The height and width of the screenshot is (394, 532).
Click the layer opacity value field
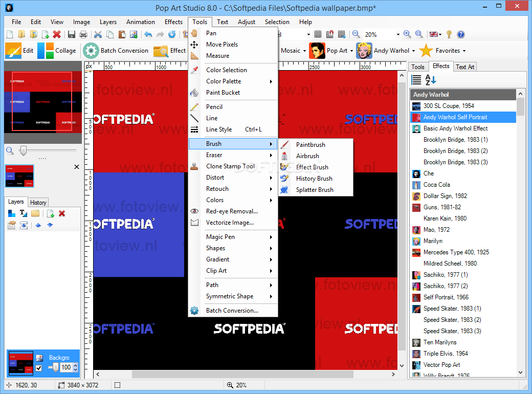[66, 367]
